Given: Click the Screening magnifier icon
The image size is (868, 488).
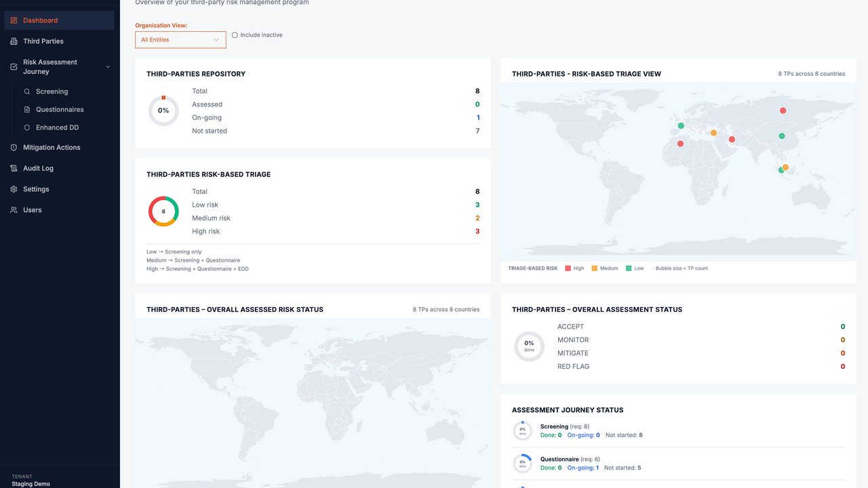Looking at the screenshot, I should pos(27,91).
